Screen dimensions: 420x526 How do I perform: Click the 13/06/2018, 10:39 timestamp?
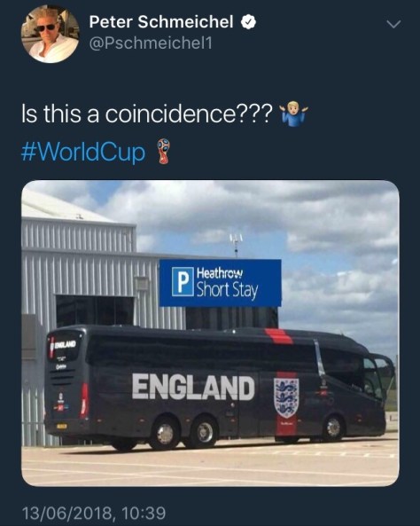[94, 514]
